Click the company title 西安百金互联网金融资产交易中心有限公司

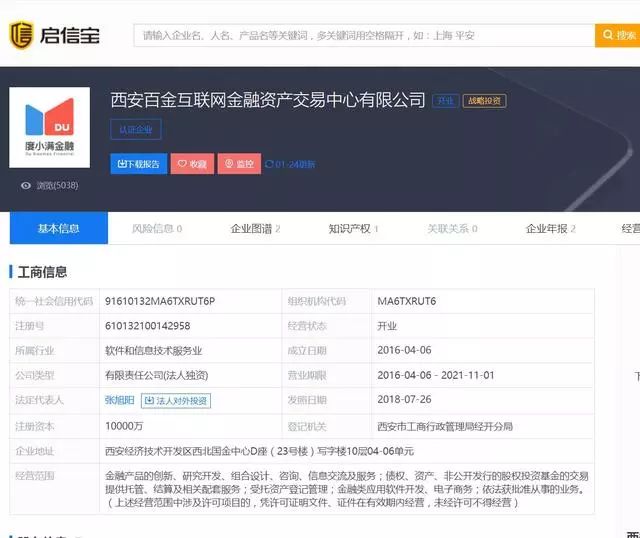click(x=268, y=100)
